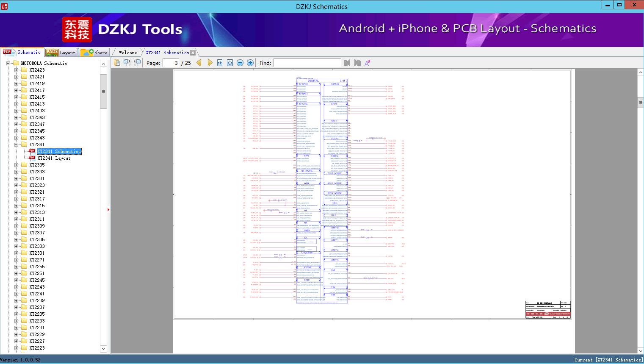This screenshot has height=364, width=644.
Task: Select the XT2341 Schematics tree item
Action: pos(59,151)
